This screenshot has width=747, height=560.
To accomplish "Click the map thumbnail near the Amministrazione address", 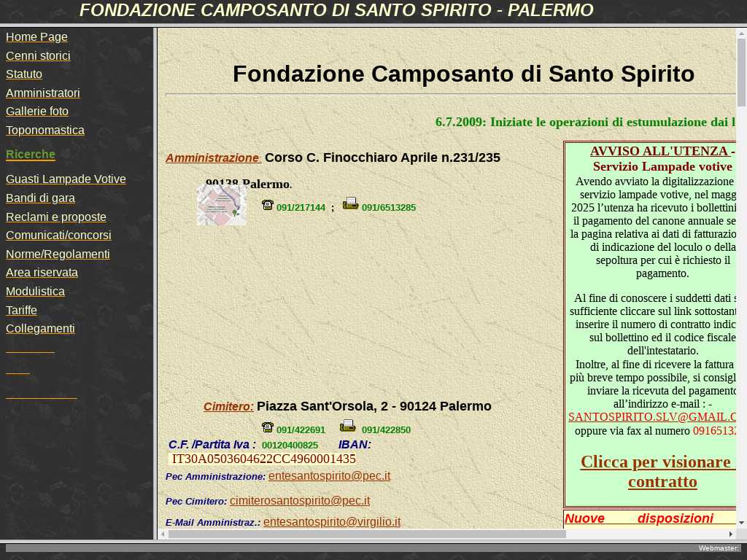I will (x=221, y=205).
